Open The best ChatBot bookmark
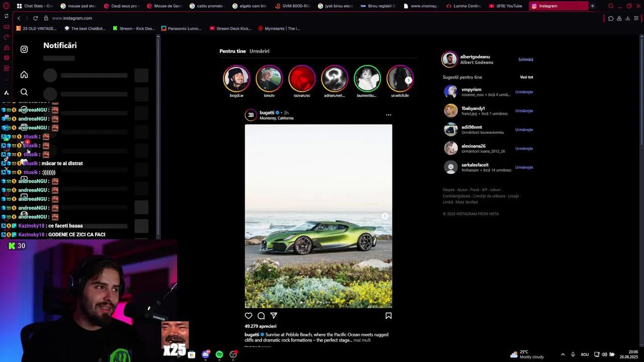Viewport: 644px width, 362px height. click(85, 29)
